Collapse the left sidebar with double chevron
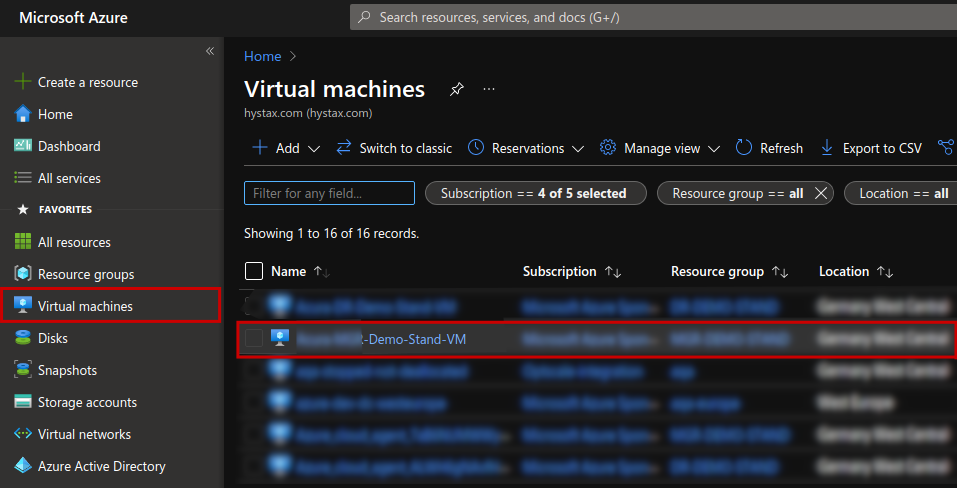Viewport: 957px width, 488px height. click(x=210, y=51)
